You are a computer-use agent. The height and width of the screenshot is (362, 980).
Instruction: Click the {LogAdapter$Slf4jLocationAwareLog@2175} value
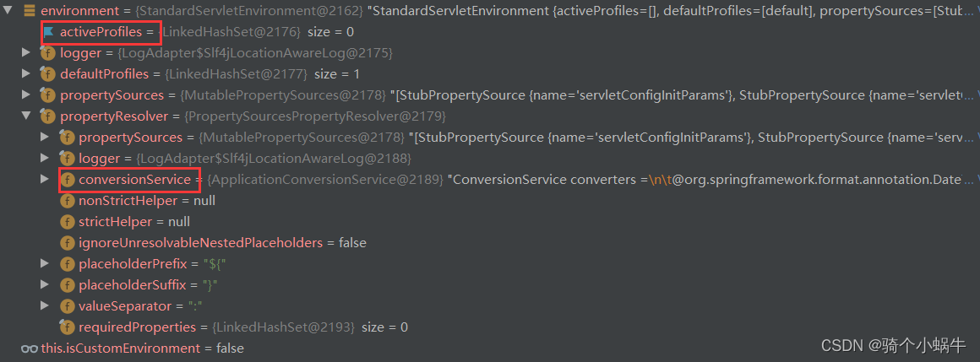[x=253, y=53]
